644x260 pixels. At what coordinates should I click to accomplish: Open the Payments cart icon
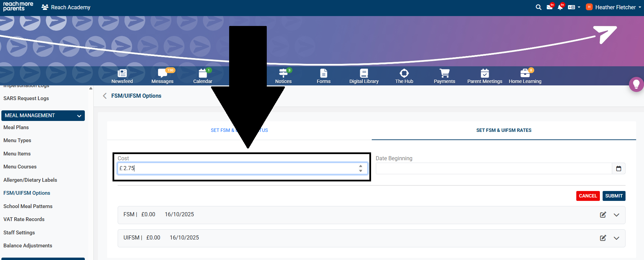coord(444,73)
